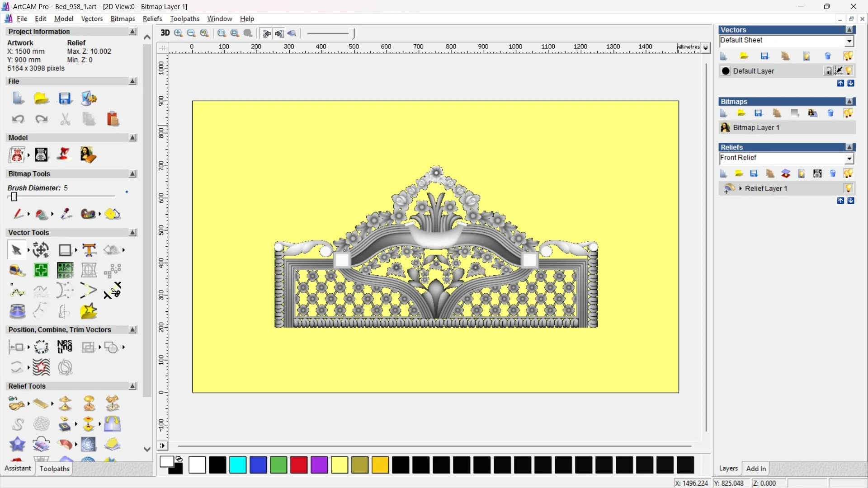The height and width of the screenshot is (488, 868).
Task: Open the Toolpaths menu
Action: pyautogui.click(x=184, y=19)
